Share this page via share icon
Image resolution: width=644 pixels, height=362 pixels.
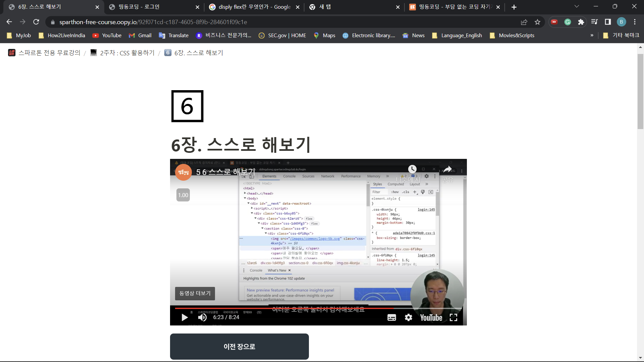524,22
